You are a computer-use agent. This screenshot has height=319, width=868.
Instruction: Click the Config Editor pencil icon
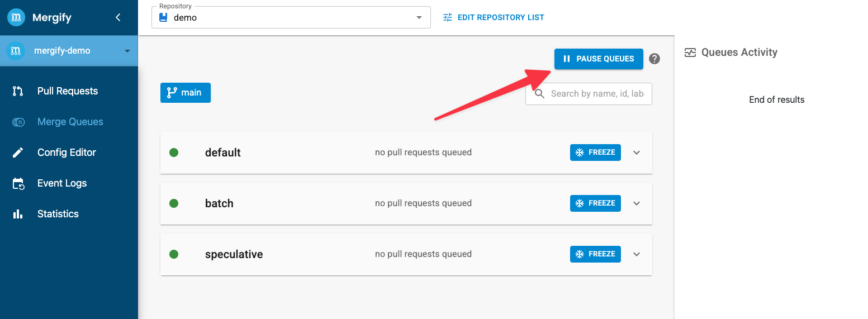(18, 153)
